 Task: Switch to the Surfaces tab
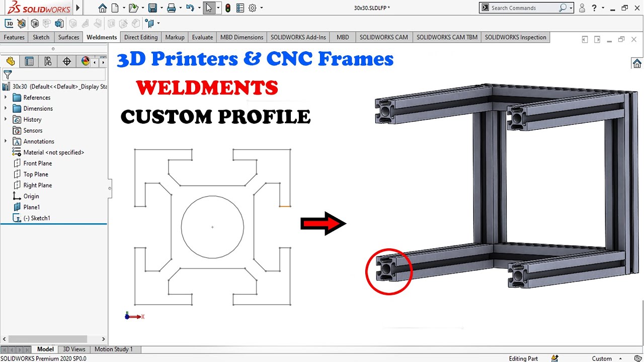(x=68, y=37)
